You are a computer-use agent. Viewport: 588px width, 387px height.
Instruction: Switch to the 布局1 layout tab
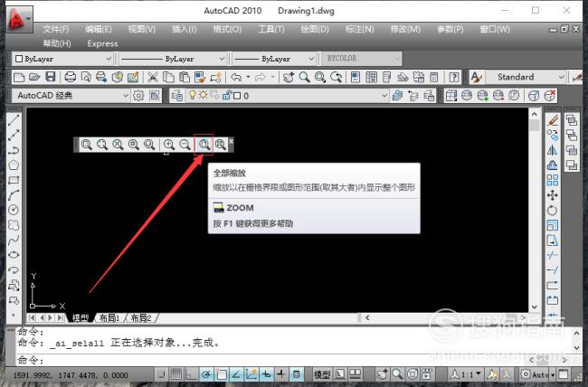(x=109, y=318)
